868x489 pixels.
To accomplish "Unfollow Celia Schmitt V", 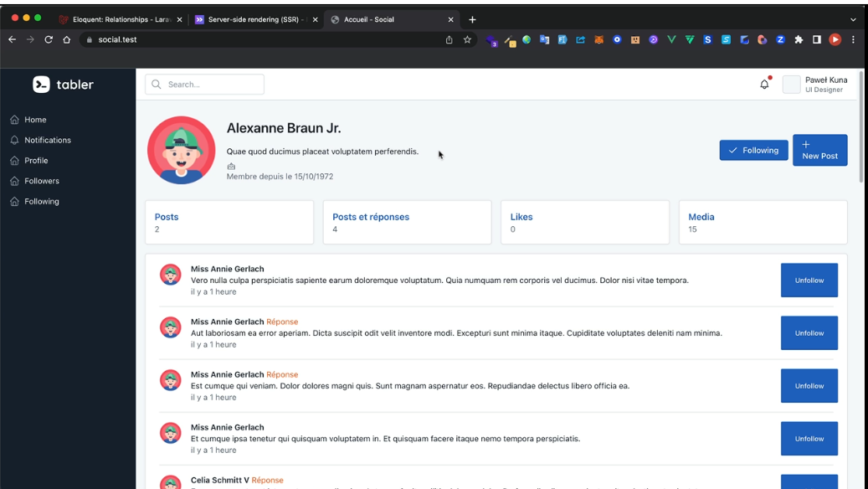I will (809, 486).
